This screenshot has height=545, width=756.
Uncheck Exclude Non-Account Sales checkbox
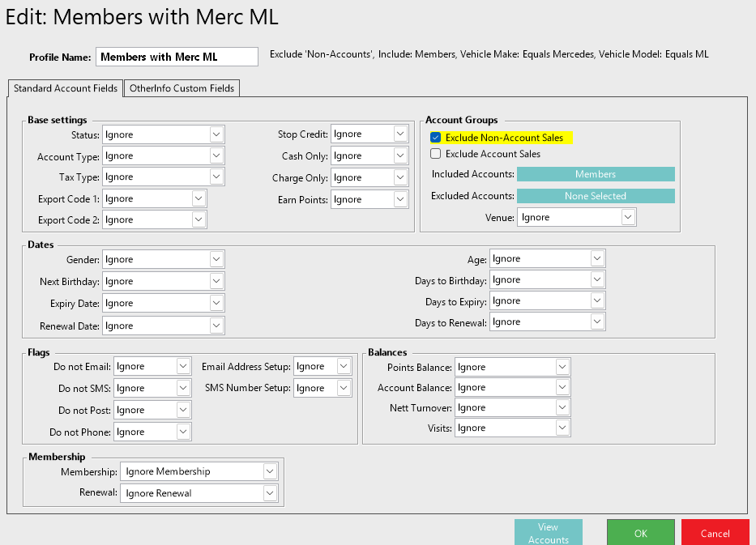tap(436, 138)
